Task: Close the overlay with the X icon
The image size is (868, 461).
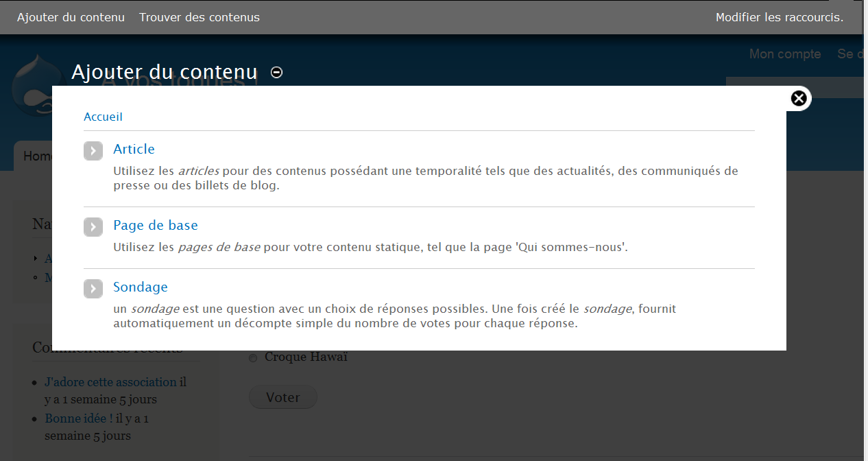Action: pos(799,99)
